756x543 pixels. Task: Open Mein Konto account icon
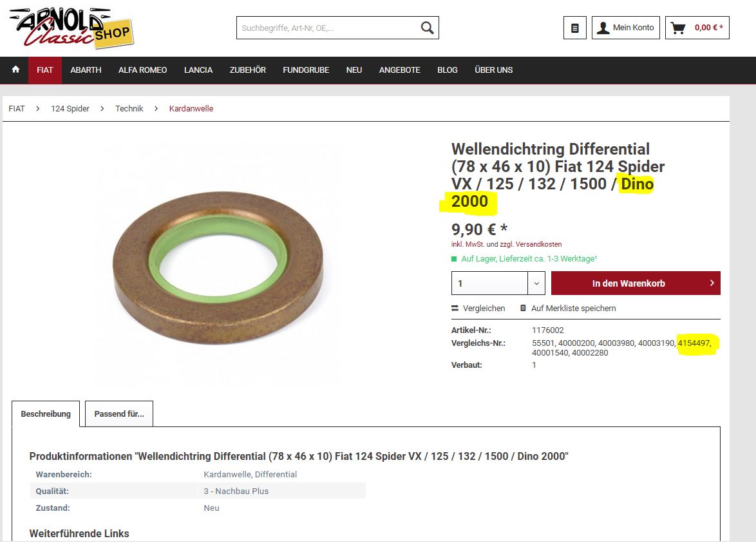pos(603,28)
